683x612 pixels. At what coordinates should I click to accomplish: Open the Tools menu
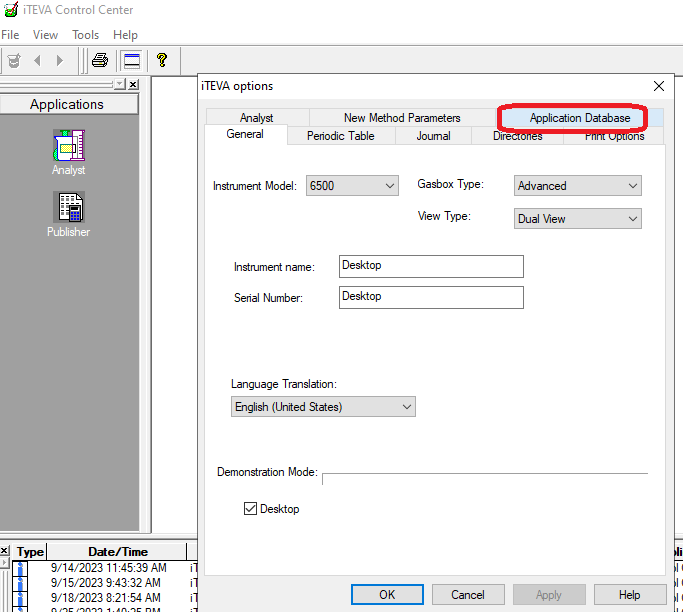[86, 35]
